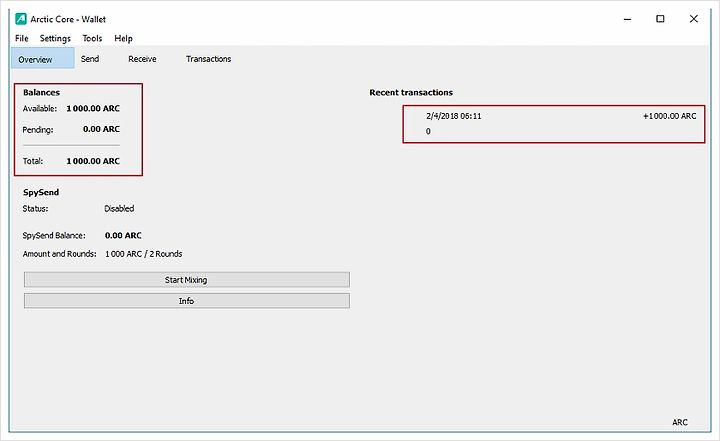Close the Arctic Core wallet window
Viewport: 720px width, 441px height.
[x=694, y=19]
